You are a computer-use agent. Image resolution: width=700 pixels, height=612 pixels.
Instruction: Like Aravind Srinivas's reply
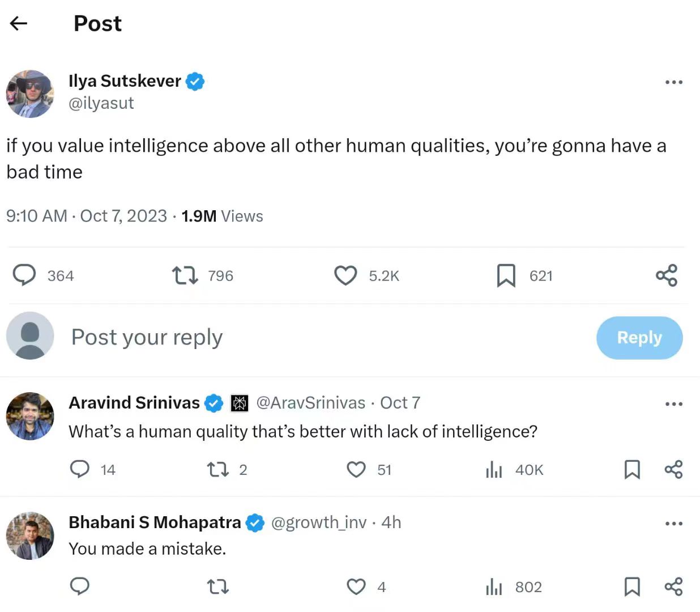pos(356,469)
